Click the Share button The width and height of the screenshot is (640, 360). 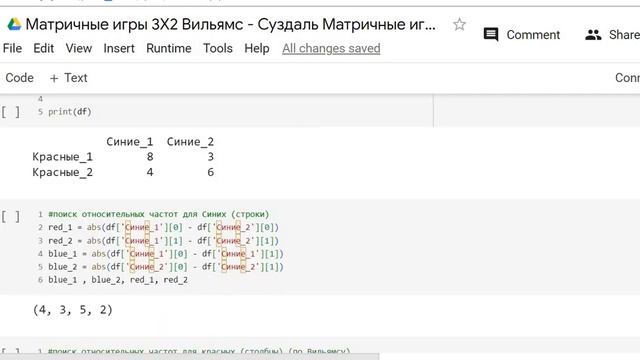612,35
